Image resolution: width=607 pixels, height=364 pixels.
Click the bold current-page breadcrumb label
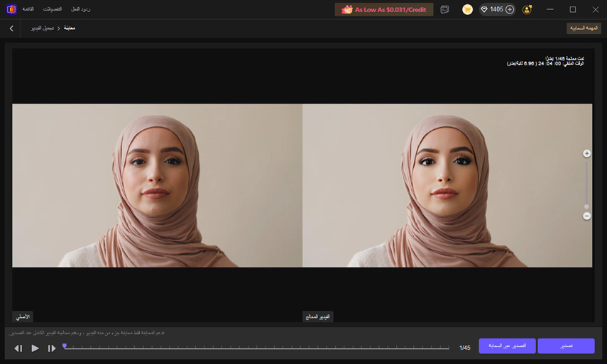click(70, 28)
